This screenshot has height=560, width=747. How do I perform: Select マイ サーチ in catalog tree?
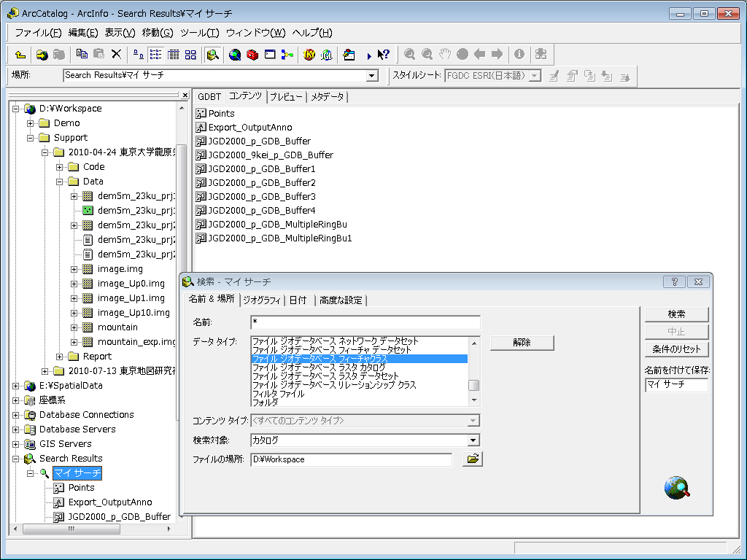[77, 472]
